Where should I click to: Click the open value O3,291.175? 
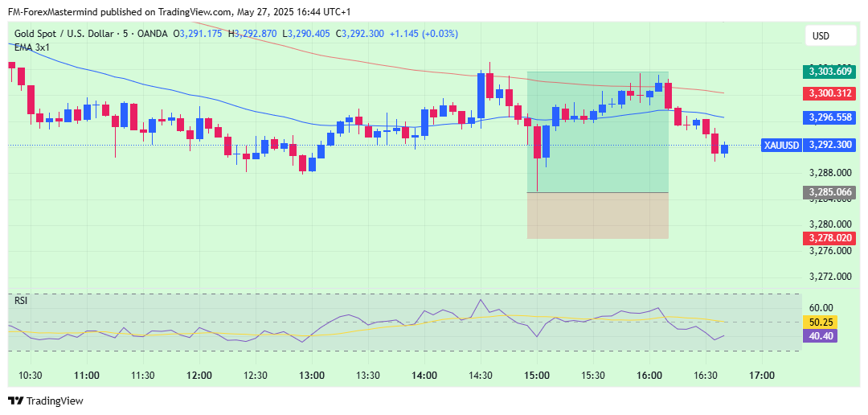click(198, 34)
